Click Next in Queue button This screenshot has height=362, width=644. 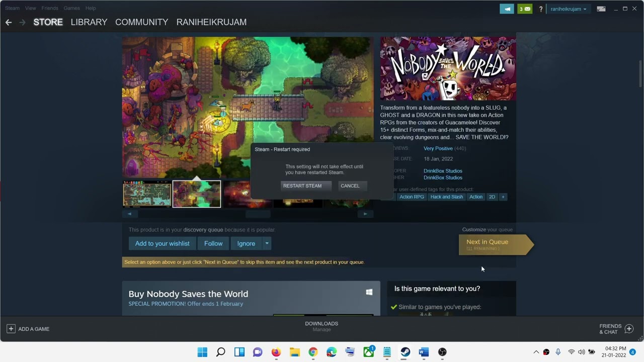[496, 244]
